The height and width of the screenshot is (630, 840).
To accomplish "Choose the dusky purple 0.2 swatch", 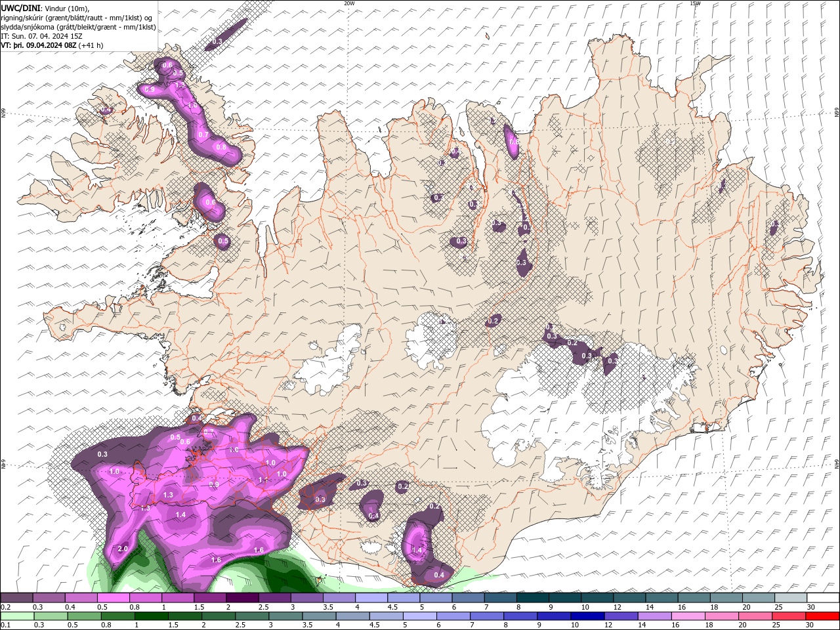I will click(16, 598).
